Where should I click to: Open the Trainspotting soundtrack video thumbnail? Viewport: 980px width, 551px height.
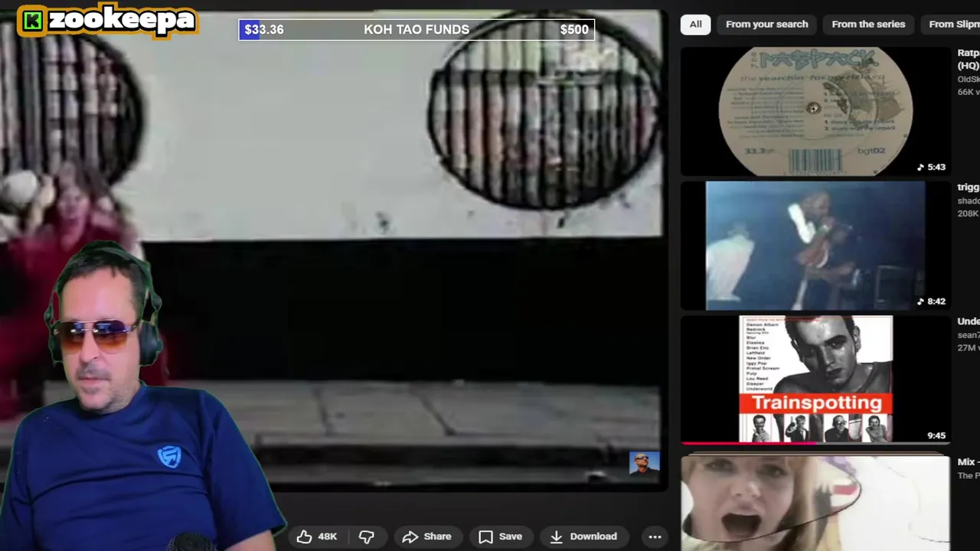point(815,380)
